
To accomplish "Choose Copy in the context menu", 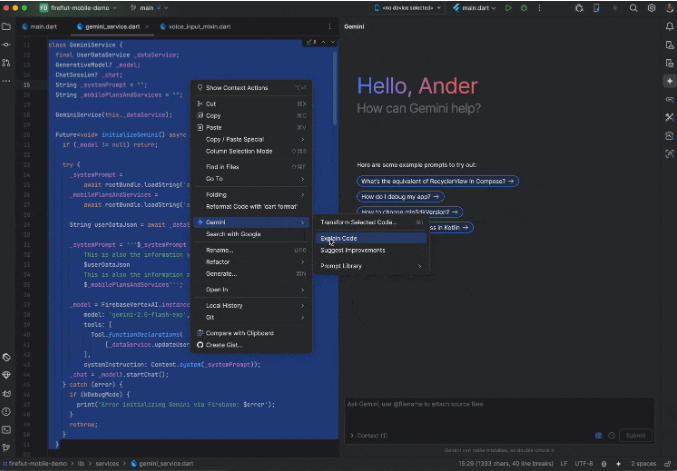I will pos(251,116).
